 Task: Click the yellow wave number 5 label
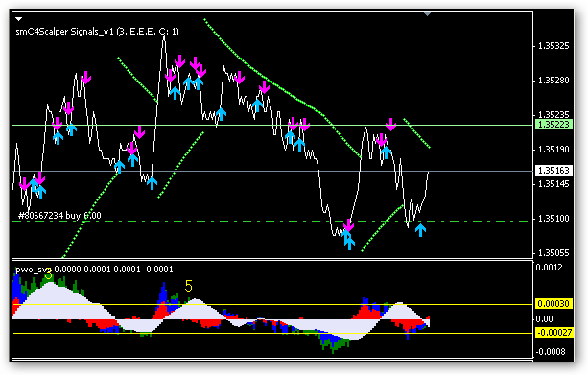pyautogui.click(x=189, y=287)
